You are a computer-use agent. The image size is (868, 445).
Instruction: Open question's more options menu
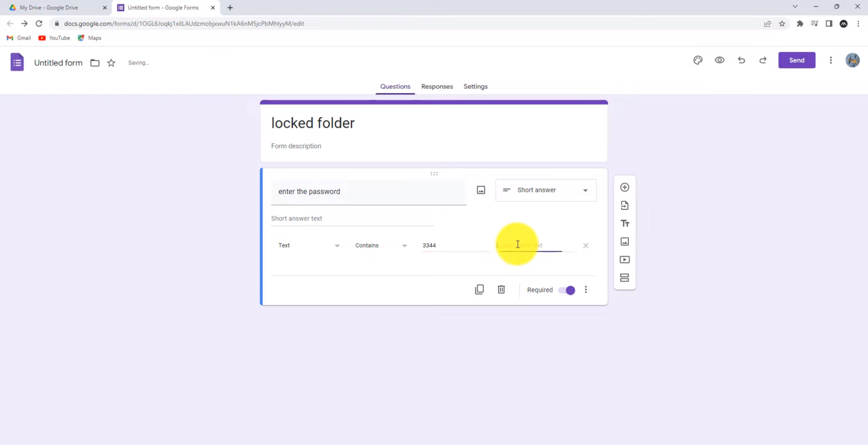(586, 290)
